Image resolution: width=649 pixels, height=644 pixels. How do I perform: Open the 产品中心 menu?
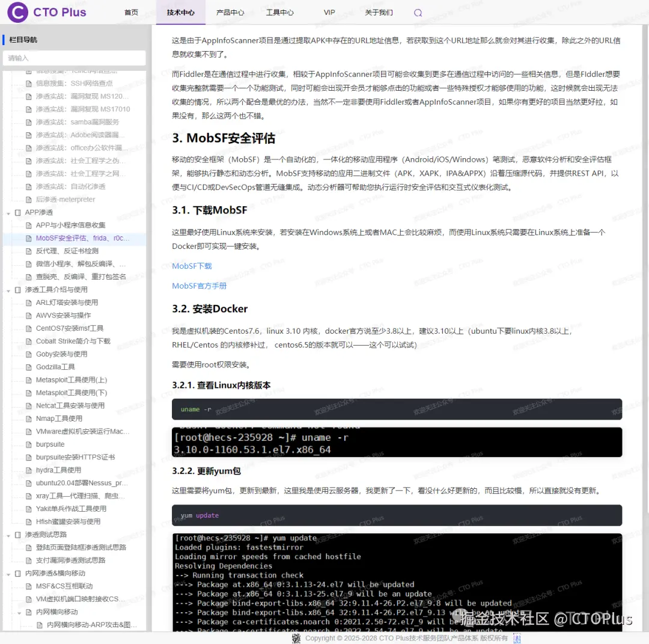pos(230,13)
